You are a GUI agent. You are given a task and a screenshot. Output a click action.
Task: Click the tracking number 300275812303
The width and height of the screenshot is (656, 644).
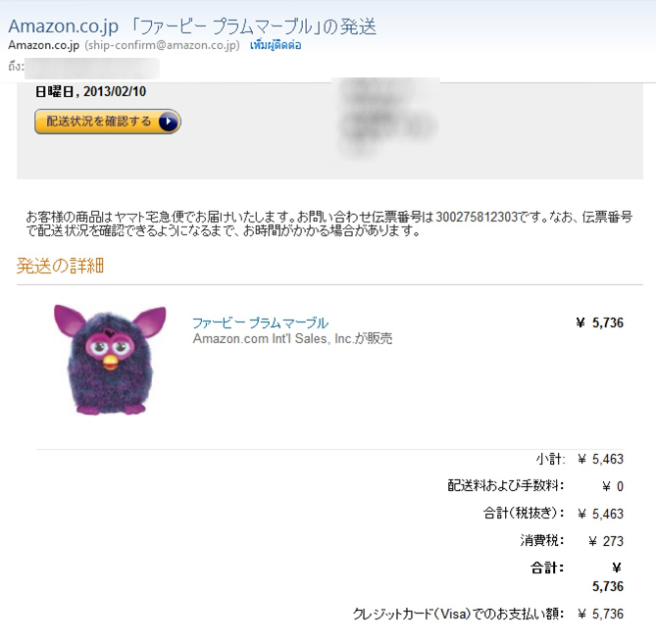(477, 217)
